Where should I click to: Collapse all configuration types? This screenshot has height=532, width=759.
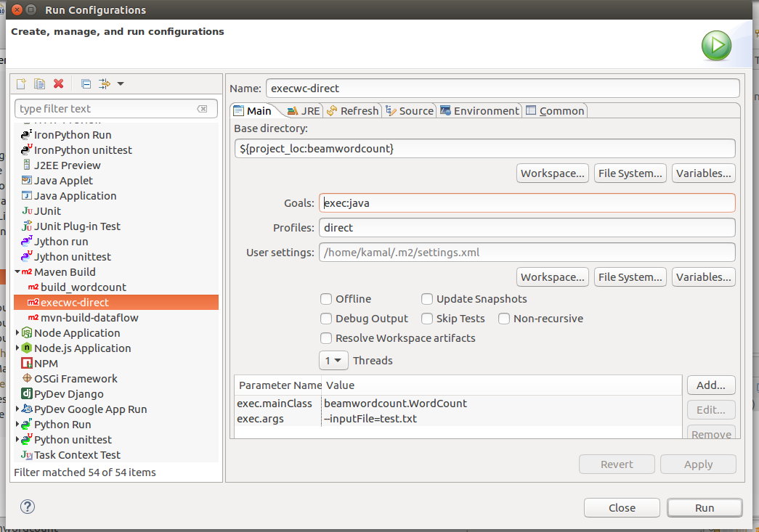point(86,83)
